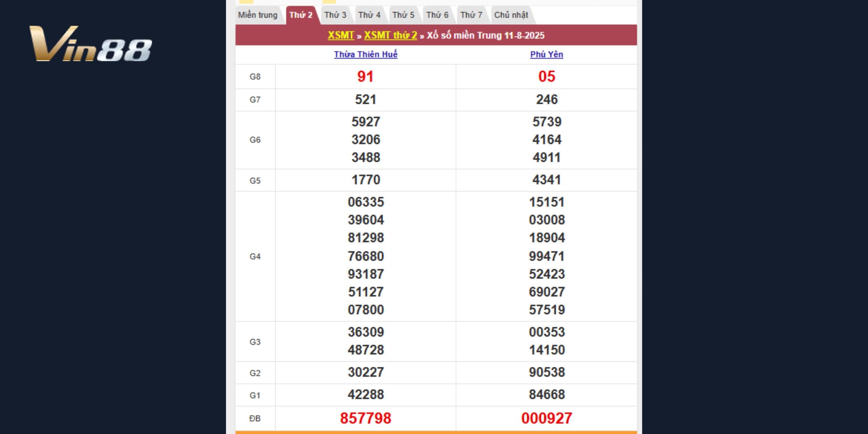Click the G4 number 06335
Viewport: 868px width, 434px height.
tap(366, 202)
